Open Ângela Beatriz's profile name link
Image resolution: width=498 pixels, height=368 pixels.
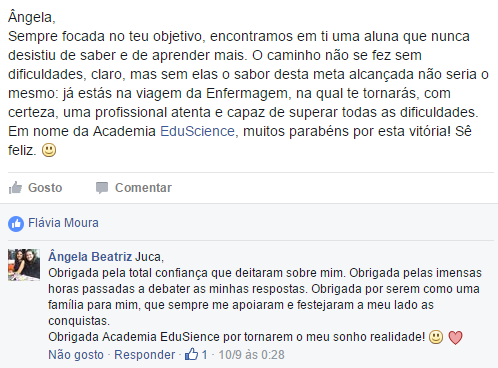coord(90,257)
